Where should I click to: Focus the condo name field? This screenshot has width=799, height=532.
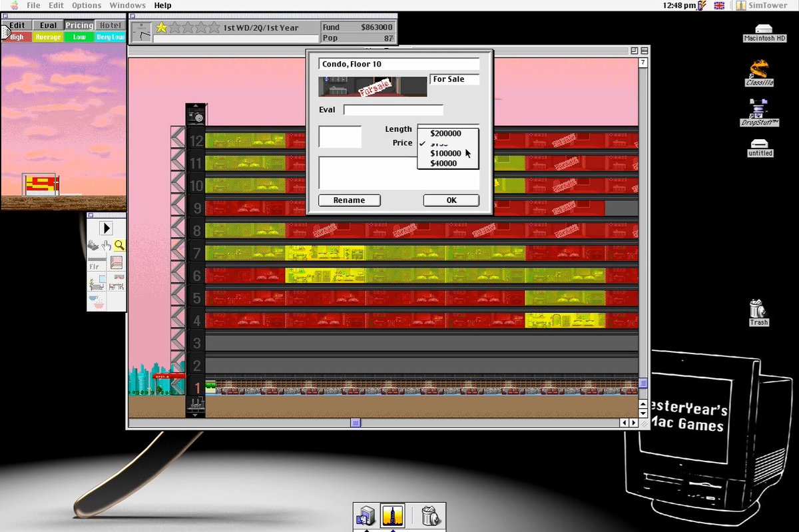click(399, 64)
